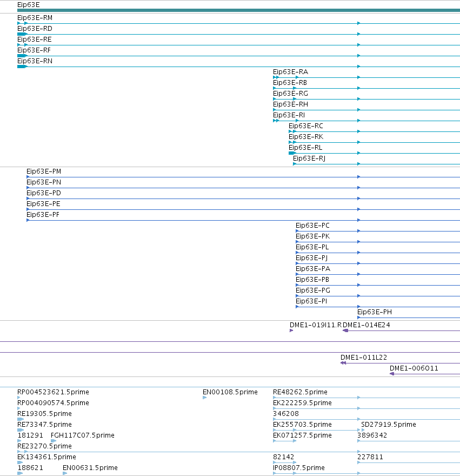Click EST SD27919.5prime
460x476 pixels.
tap(389, 425)
